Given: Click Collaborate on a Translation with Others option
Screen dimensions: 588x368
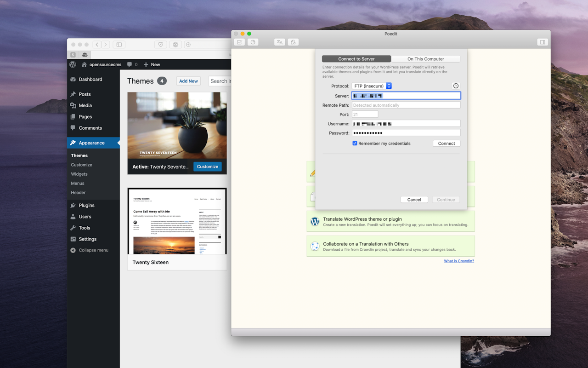Looking at the screenshot, I should click(x=390, y=247).
